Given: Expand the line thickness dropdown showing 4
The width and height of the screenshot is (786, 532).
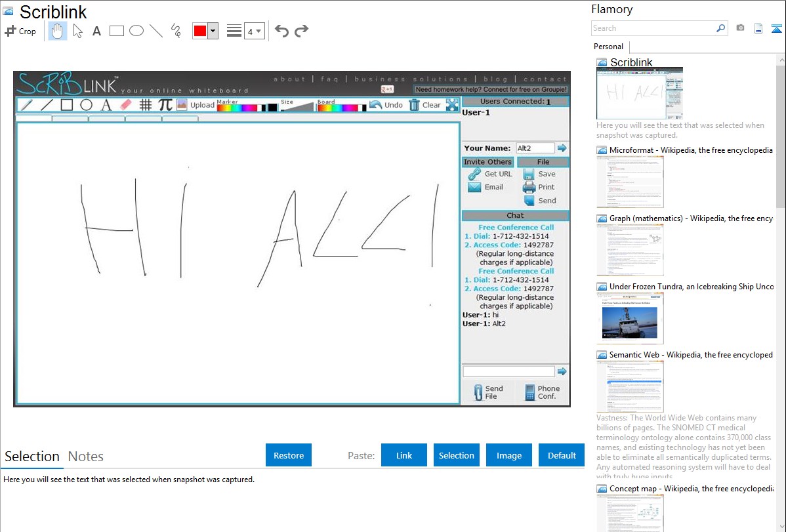Looking at the screenshot, I should pos(254,31).
